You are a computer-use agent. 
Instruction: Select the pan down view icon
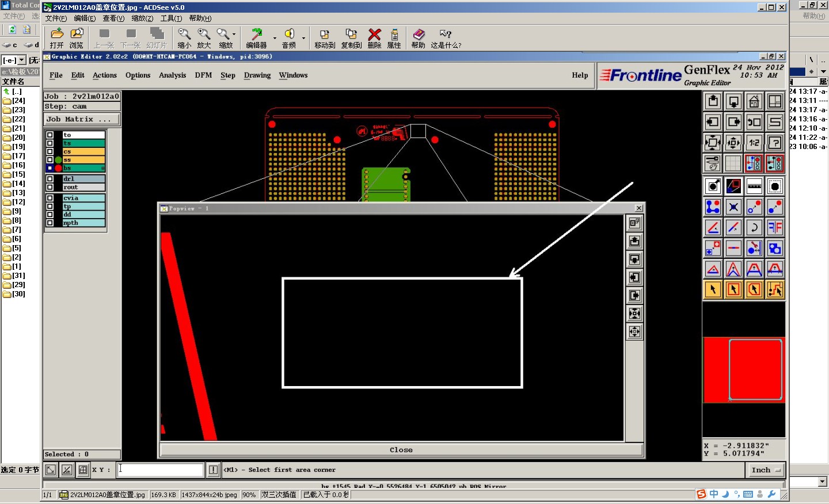pos(733,102)
